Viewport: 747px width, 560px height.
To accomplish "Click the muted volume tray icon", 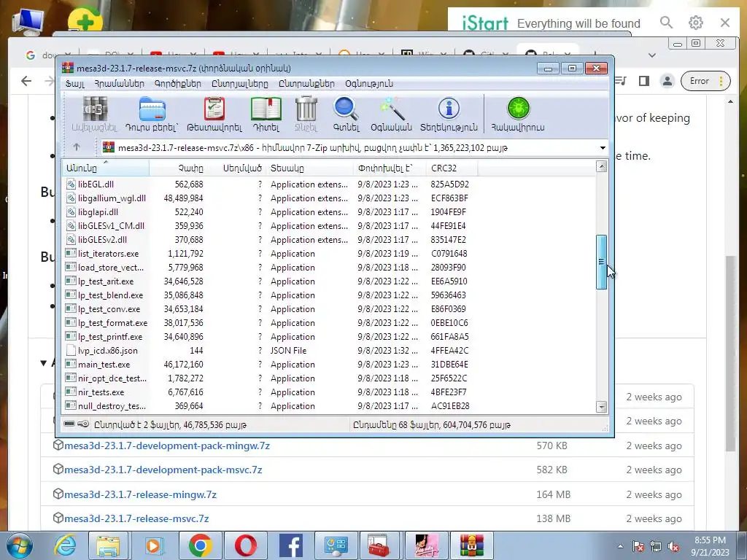I will pyautogui.click(x=673, y=547).
